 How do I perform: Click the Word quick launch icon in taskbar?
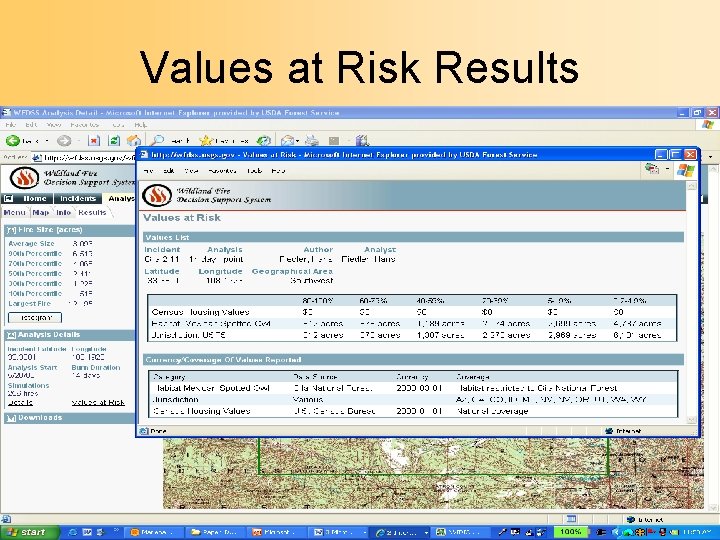coord(87,532)
